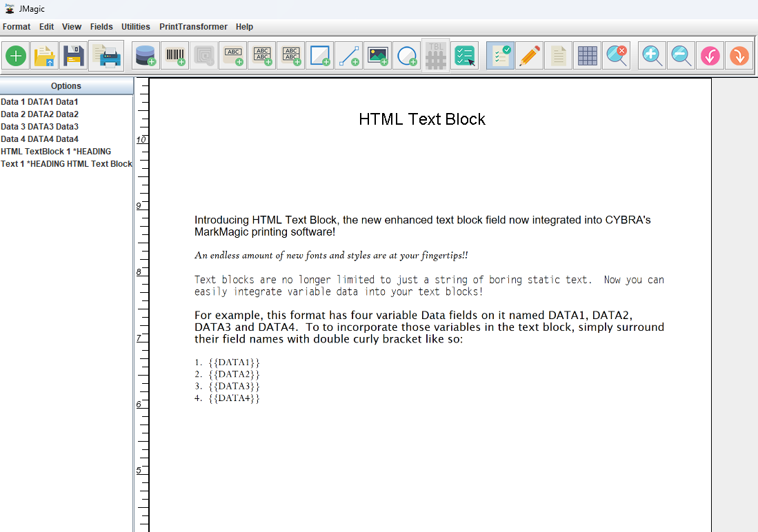Click the 'Text blocks are no longer' paragraph
Viewport: 758px width, 532px height.
click(429, 285)
